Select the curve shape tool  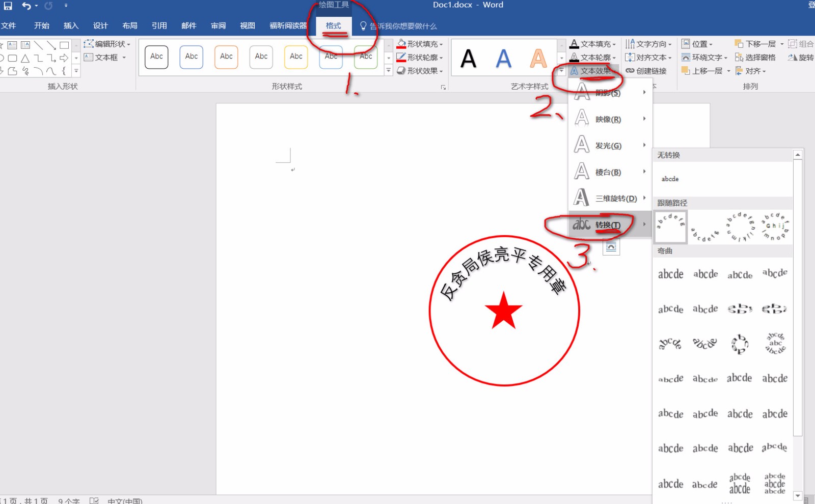coord(51,71)
